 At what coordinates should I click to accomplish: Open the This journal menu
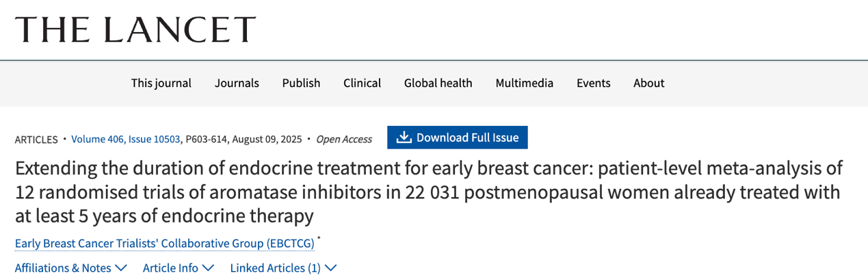pos(161,83)
